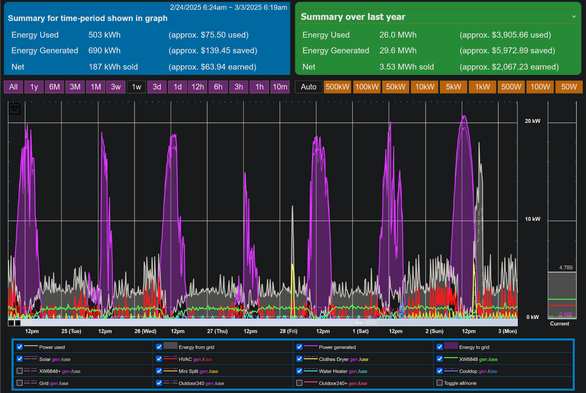The width and height of the screenshot is (586, 393).
Task: Pick the 50W power scale
Action: [x=569, y=87]
